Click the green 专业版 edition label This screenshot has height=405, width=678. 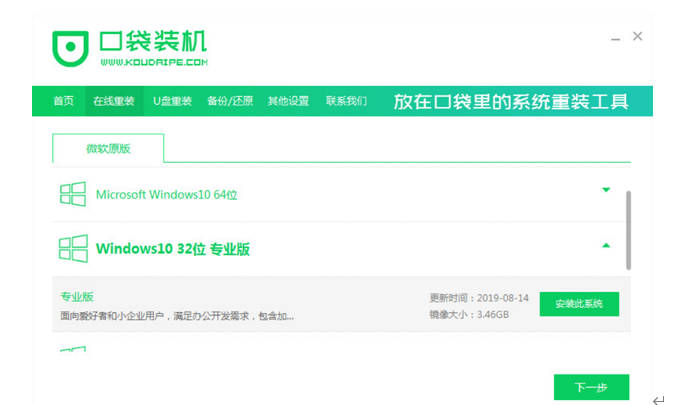click(77, 297)
